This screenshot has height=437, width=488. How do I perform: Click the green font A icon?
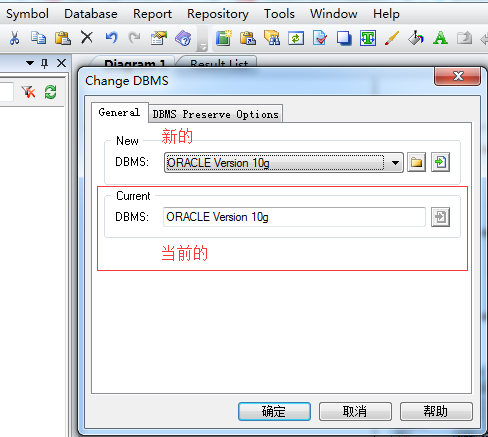[440, 38]
